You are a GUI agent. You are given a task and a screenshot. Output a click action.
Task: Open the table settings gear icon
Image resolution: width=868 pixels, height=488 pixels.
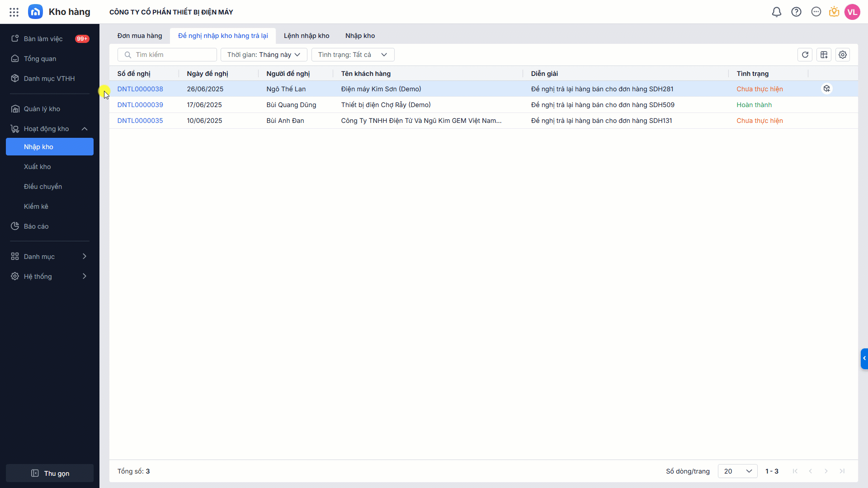point(842,55)
